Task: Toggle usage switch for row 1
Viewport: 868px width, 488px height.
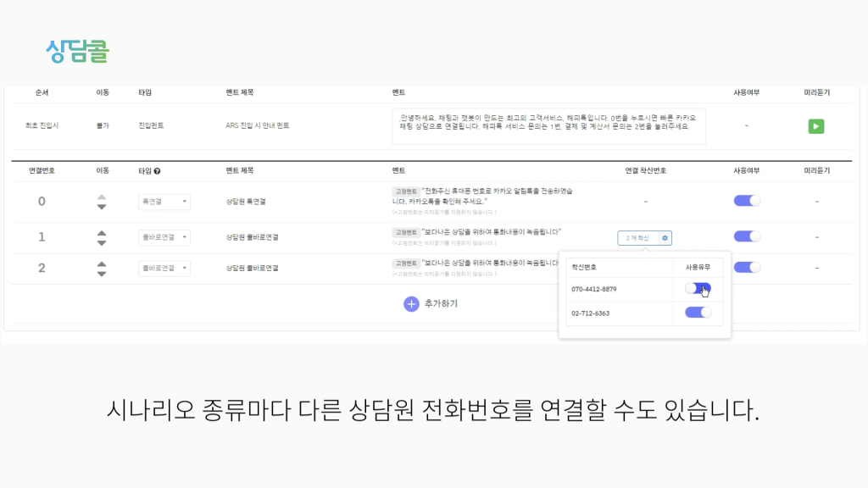Action: (x=747, y=237)
